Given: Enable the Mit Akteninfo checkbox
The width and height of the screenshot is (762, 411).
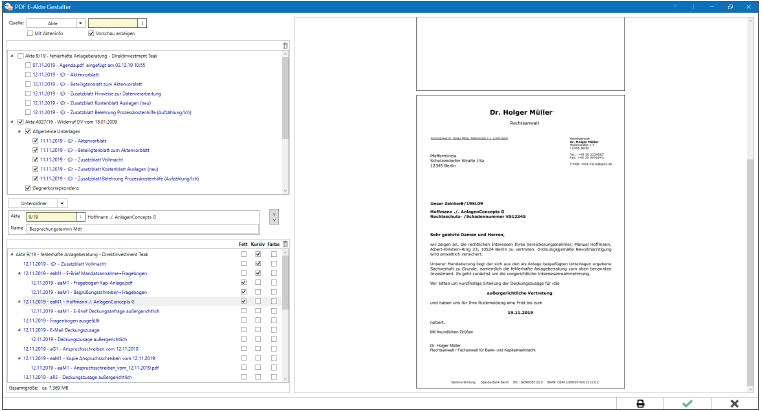Looking at the screenshot, I should (30, 34).
